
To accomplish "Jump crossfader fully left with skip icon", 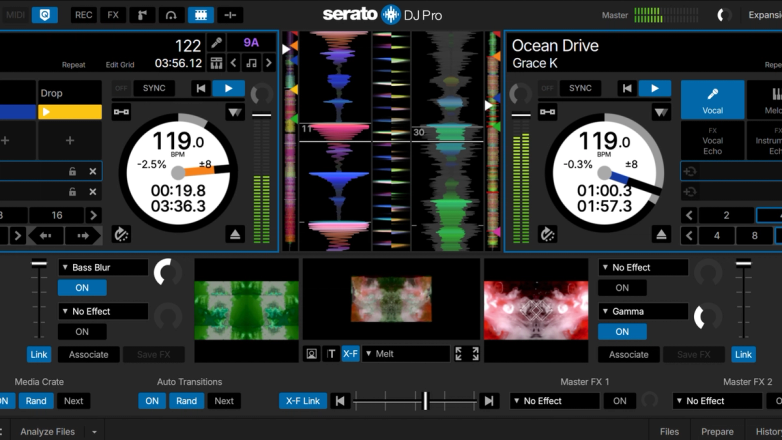I will pos(340,401).
